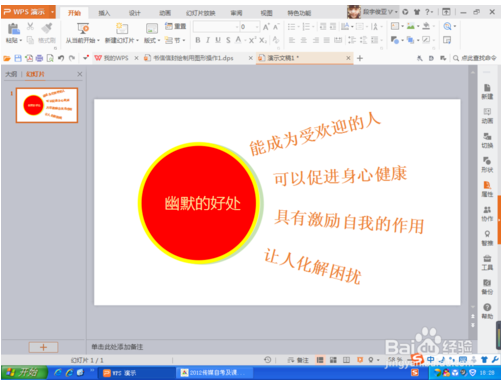The height and width of the screenshot is (382, 501).
Task: Insert a text box icon
Action: [x=395, y=26]
